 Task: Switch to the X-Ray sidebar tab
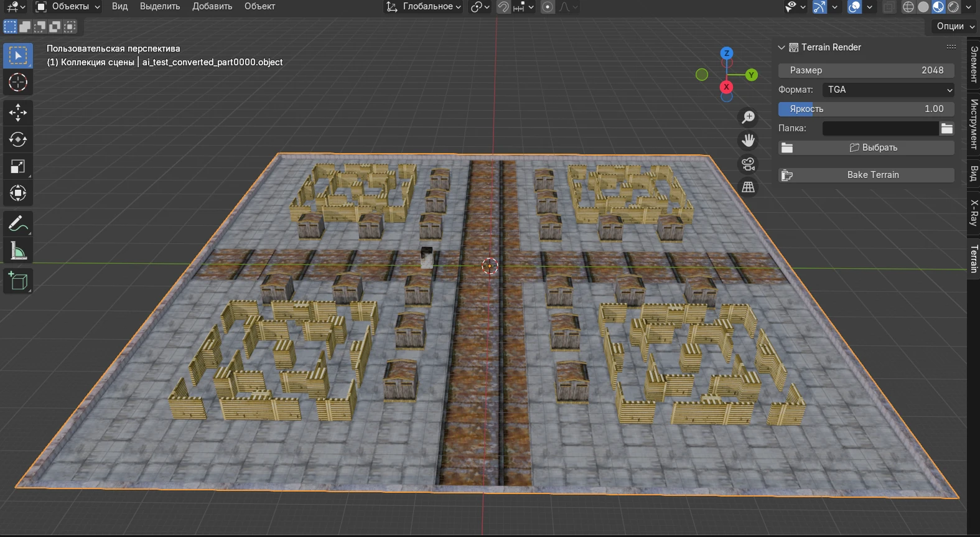[974, 212]
